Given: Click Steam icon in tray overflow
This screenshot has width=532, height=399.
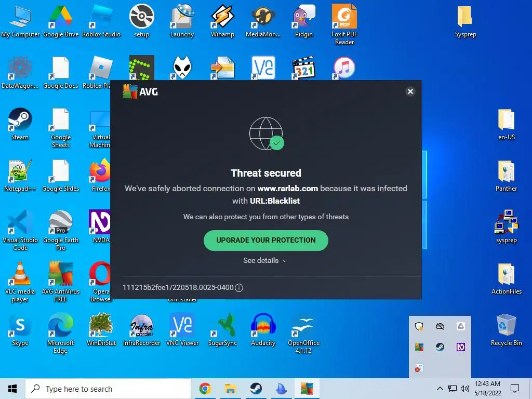Looking at the screenshot, I should point(440,347).
